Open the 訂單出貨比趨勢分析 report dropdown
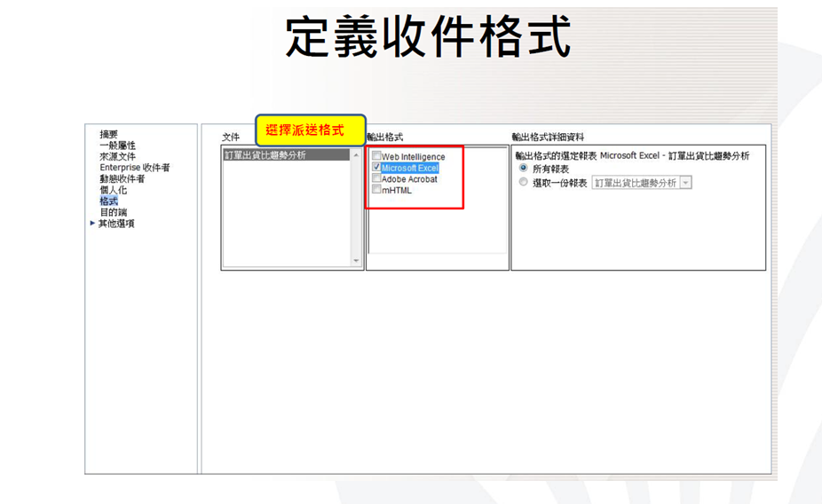 pos(686,183)
